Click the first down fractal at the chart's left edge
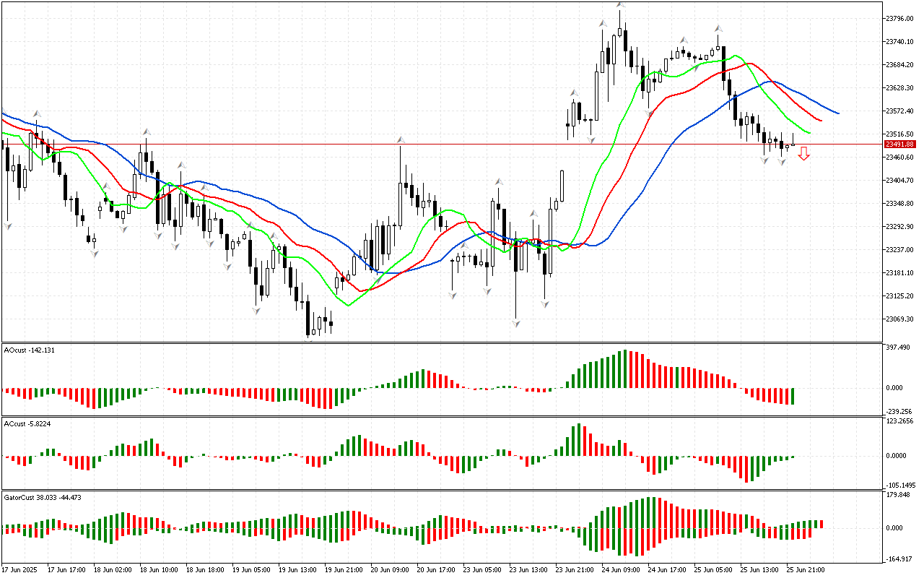This screenshot has height=578, width=924. (8, 226)
